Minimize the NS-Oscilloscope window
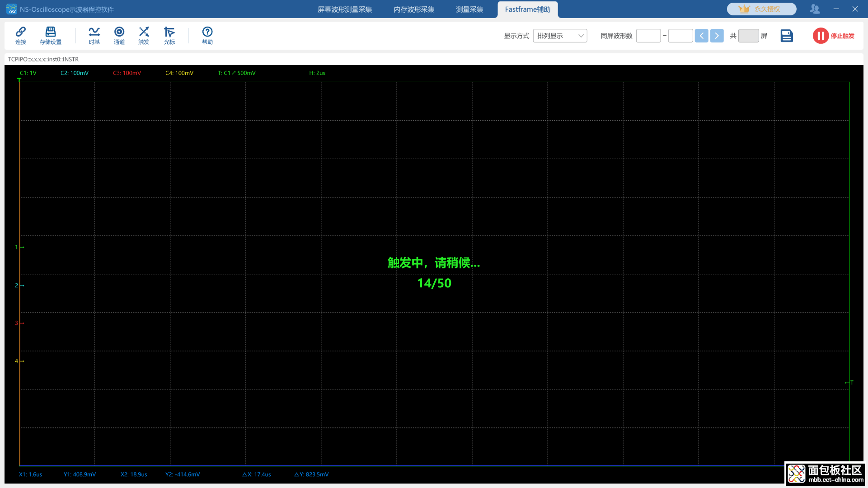The width and height of the screenshot is (868, 488). 836,9
